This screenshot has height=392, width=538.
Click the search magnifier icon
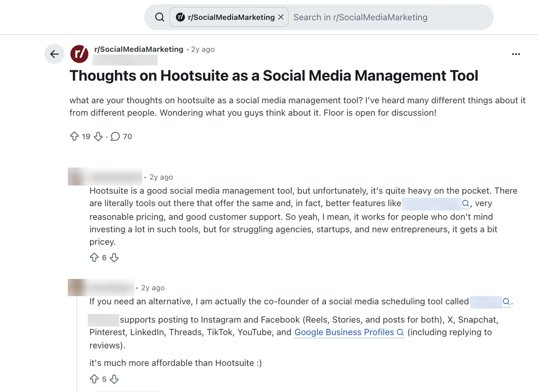(x=160, y=17)
